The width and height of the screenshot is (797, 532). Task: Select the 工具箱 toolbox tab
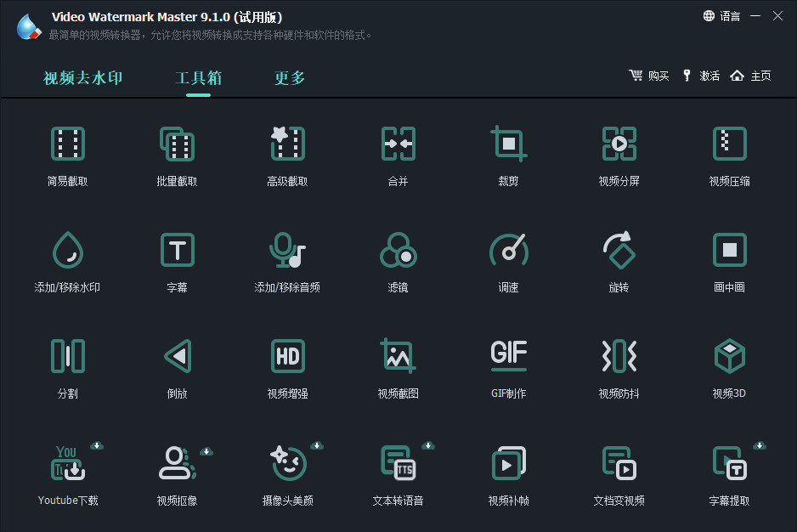point(198,78)
